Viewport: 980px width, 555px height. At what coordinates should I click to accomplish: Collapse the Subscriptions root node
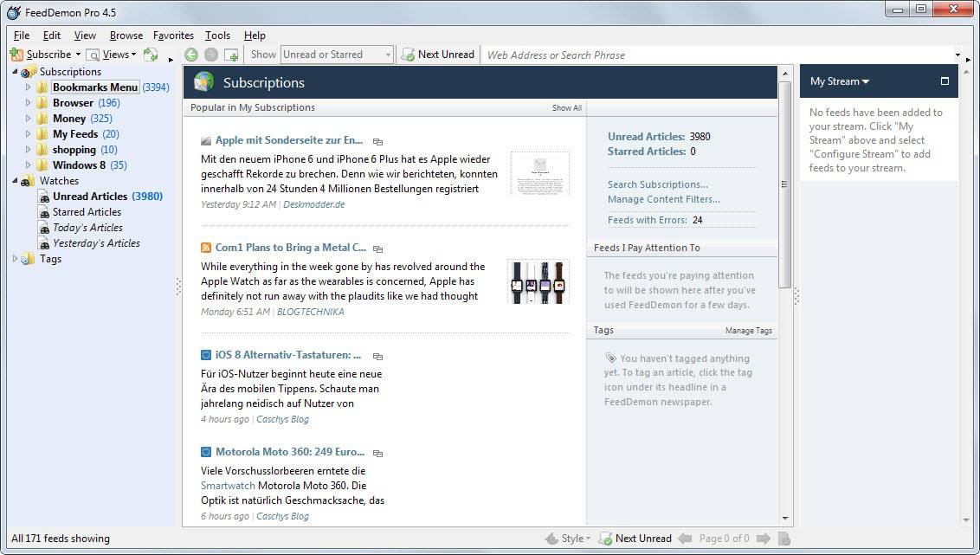point(15,71)
